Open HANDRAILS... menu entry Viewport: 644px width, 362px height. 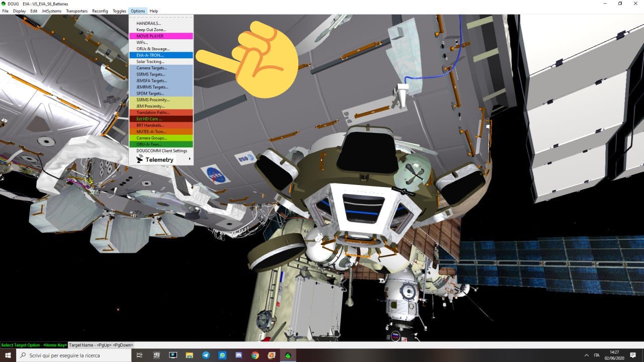coord(148,24)
